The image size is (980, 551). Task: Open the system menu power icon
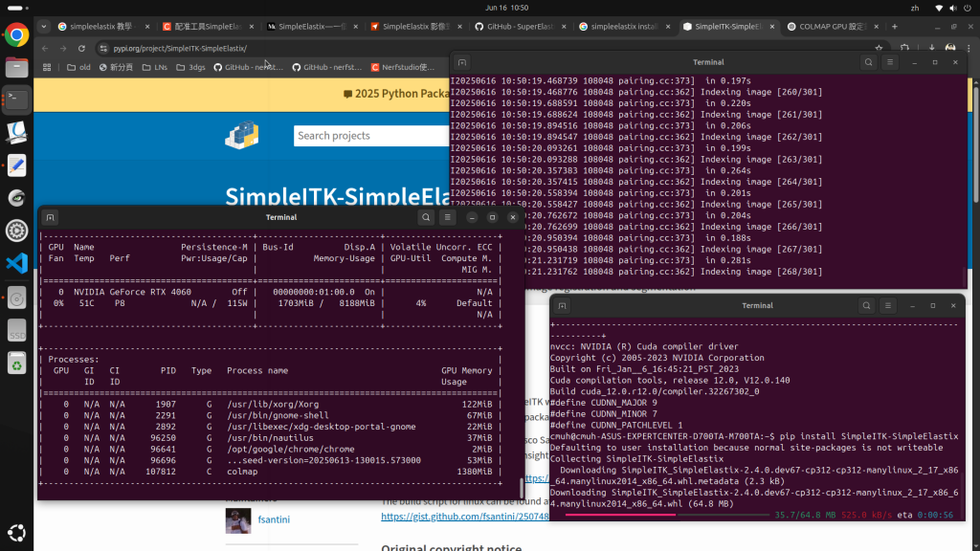tap(967, 8)
